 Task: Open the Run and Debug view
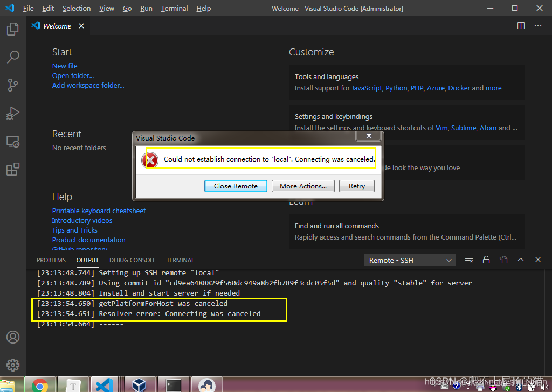pyautogui.click(x=13, y=113)
